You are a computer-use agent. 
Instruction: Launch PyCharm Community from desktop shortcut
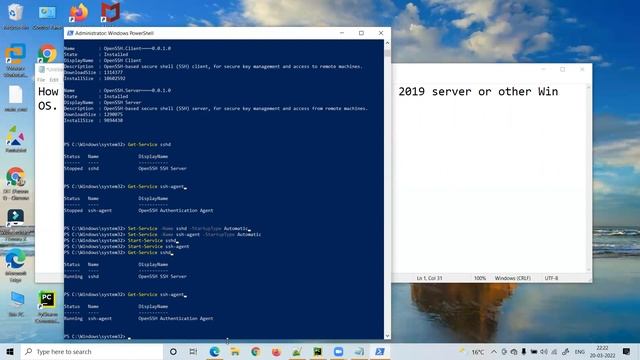tap(47, 306)
